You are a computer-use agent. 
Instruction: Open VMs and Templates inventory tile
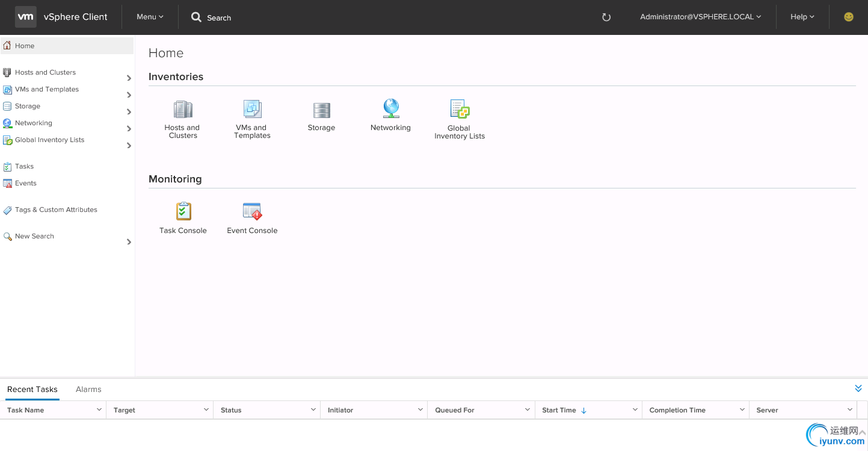point(252,119)
